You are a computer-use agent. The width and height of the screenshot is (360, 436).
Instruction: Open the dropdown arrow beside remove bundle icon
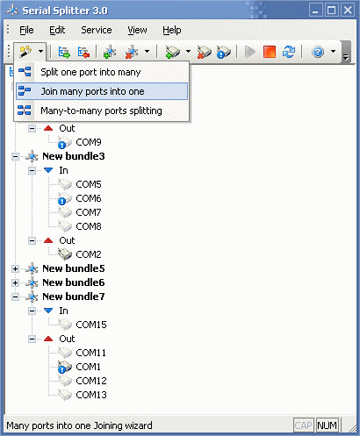click(x=147, y=52)
